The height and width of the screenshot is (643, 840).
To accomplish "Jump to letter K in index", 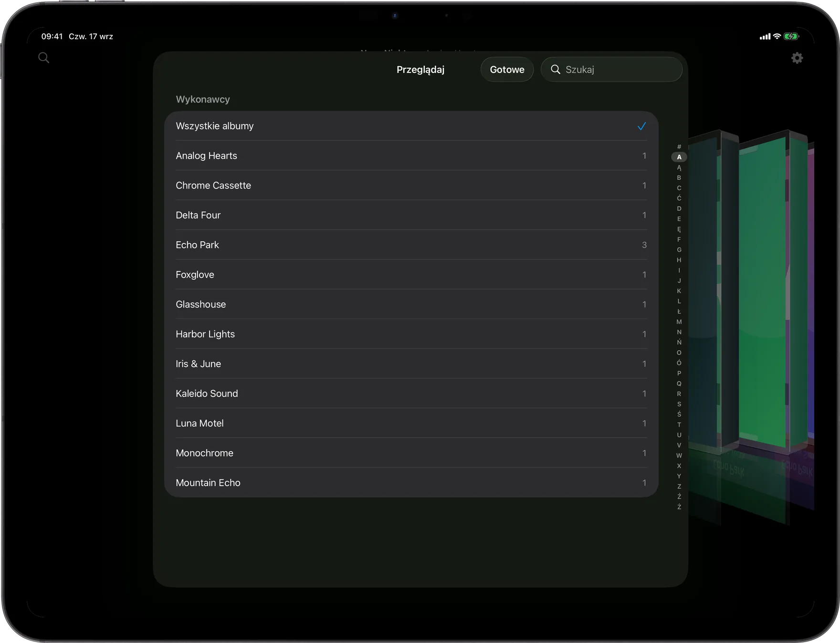I will [x=679, y=291].
